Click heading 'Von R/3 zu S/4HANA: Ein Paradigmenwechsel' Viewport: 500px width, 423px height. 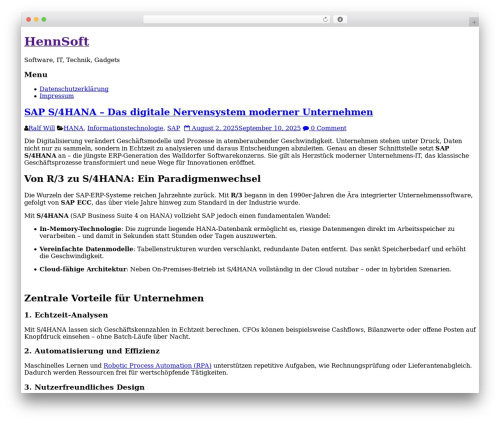pos(142,179)
